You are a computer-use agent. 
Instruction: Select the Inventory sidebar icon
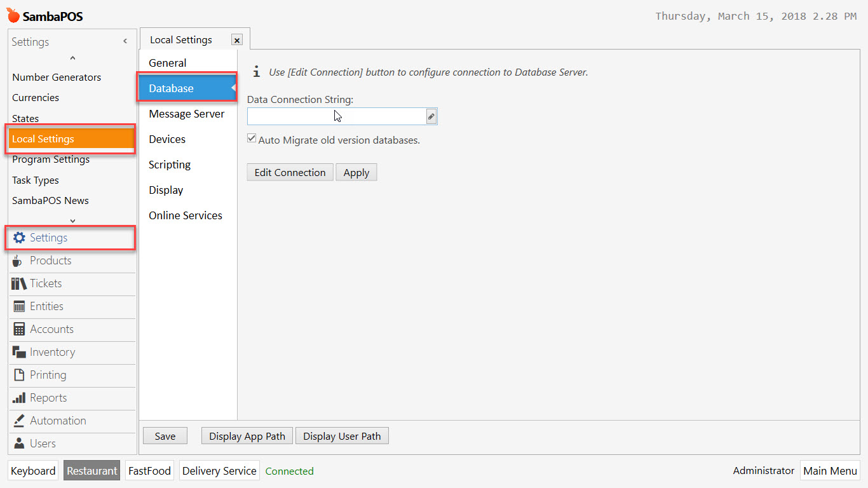[x=19, y=352]
